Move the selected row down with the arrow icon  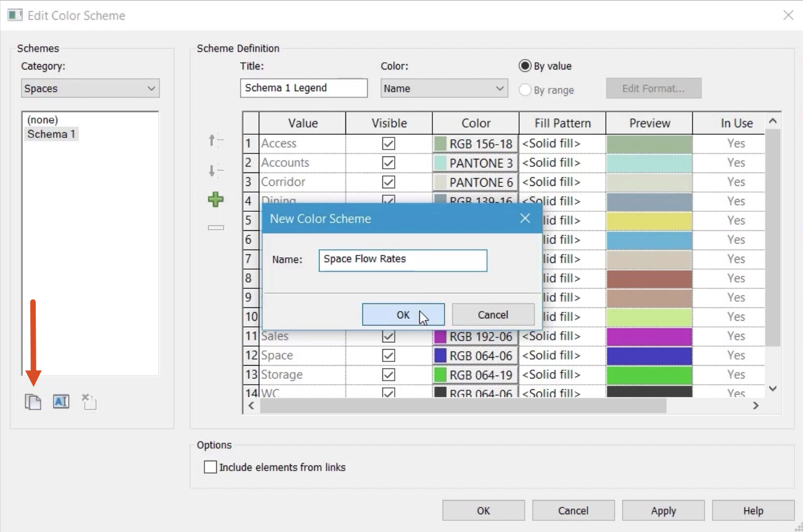pos(216,171)
